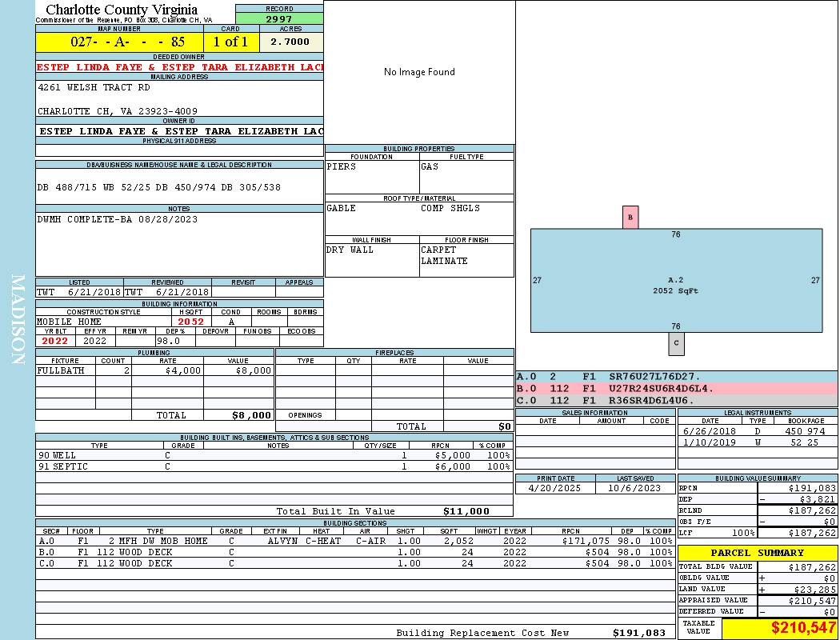The image size is (840, 640).
Task: Click the red year built 2022 value
Action: pyautogui.click(x=55, y=341)
